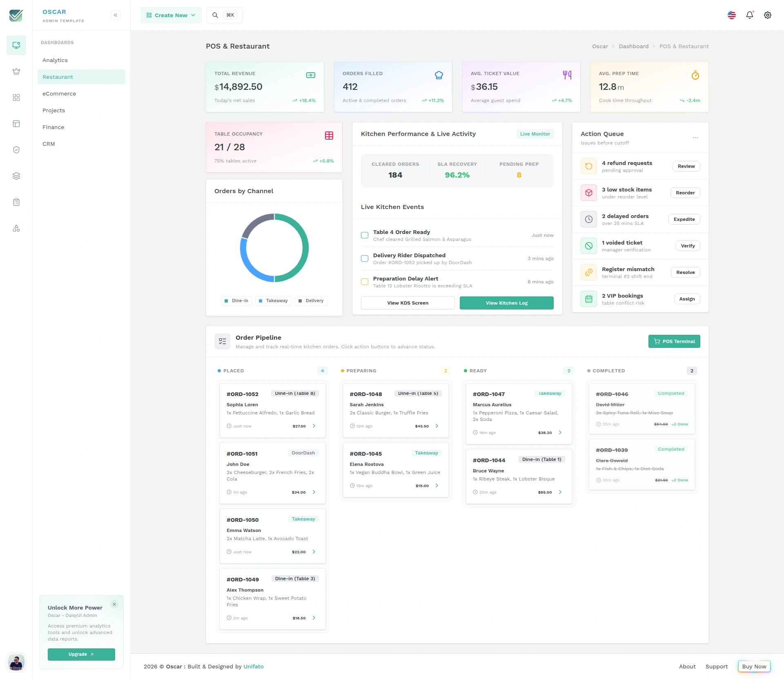
Task: Toggle Dine-In legend in channel chart
Action: pos(236,301)
